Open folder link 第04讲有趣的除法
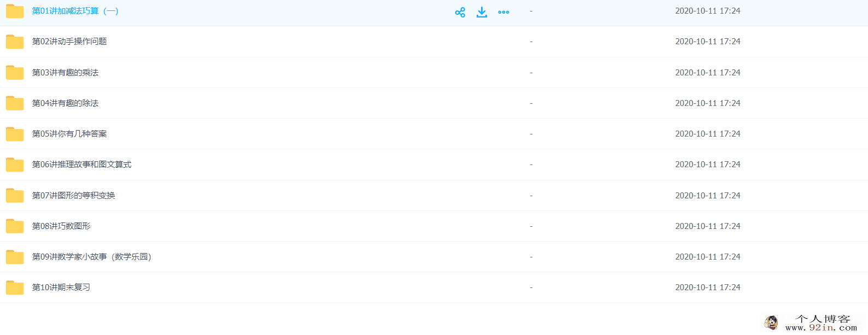The image size is (868, 335). pyautogui.click(x=65, y=103)
